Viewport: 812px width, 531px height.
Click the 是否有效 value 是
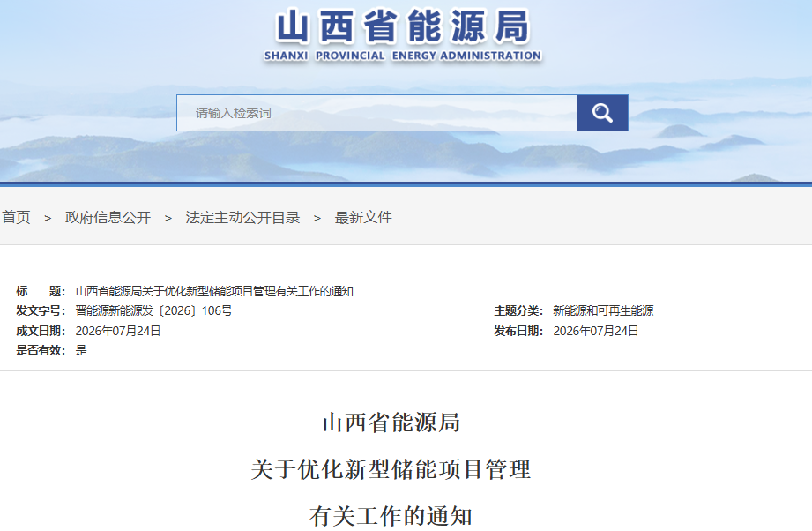click(x=81, y=350)
